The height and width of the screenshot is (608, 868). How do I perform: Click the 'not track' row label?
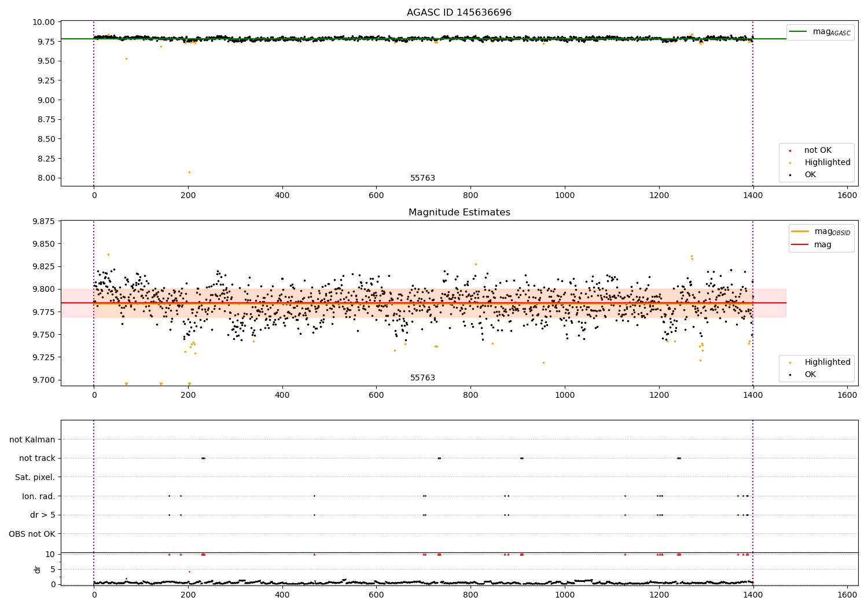tap(37, 458)
